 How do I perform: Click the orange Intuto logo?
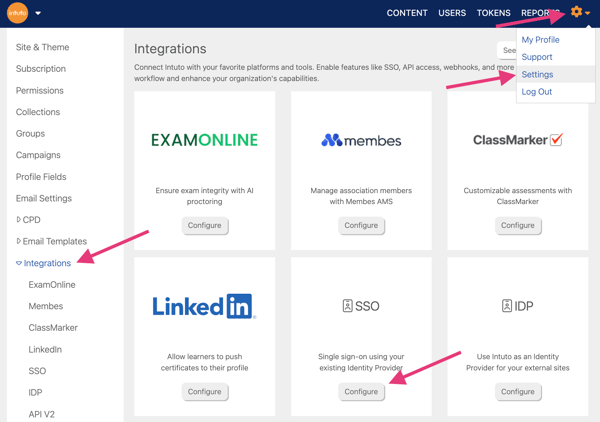coord(17,13)
